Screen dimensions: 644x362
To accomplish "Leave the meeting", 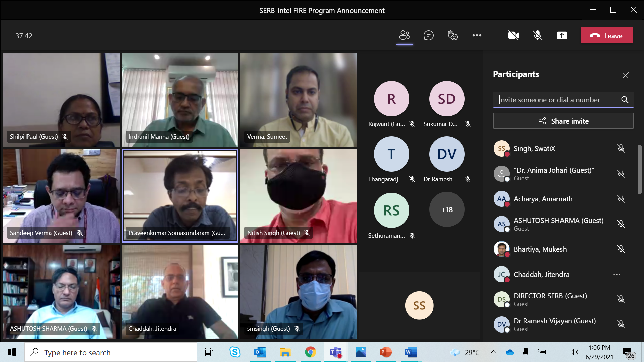I will click(606, 35).
